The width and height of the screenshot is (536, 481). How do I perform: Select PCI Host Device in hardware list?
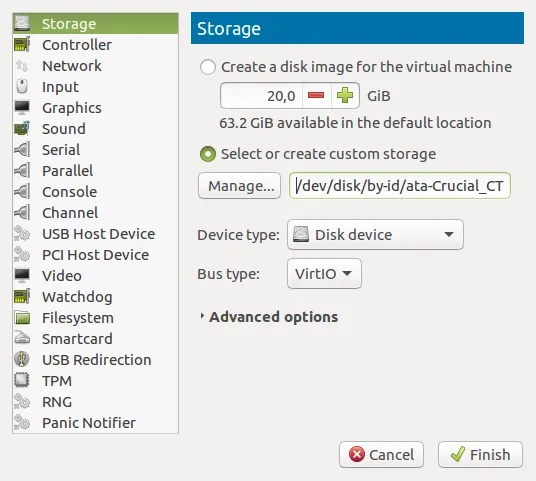point(95,255)
